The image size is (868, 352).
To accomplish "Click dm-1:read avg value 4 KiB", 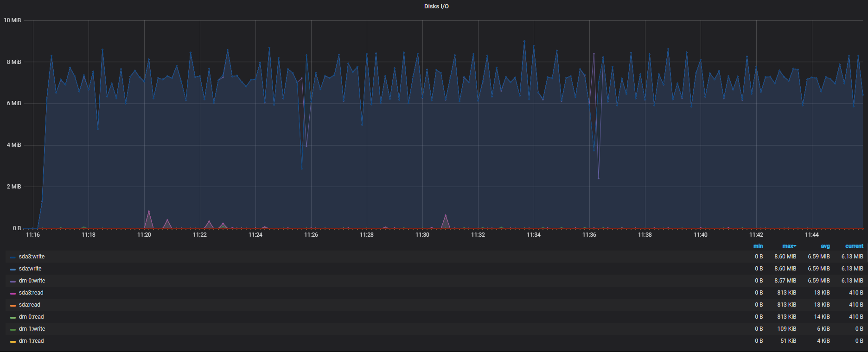I will click(x=823, y=341).
